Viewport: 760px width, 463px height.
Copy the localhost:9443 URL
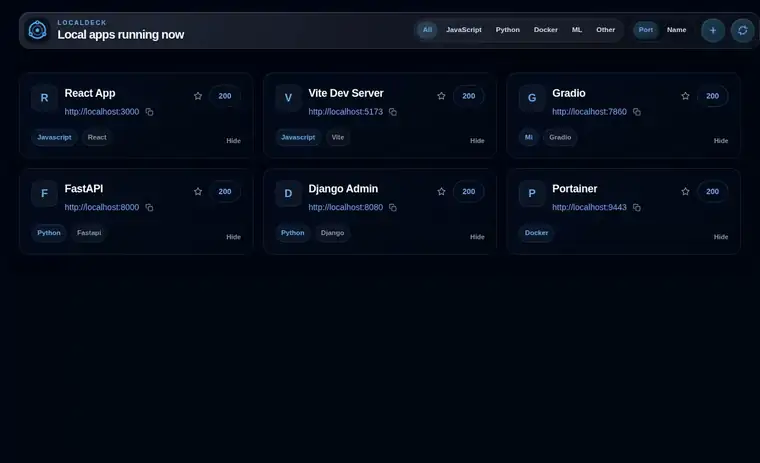pyautogui.click(x=636, y=208)
